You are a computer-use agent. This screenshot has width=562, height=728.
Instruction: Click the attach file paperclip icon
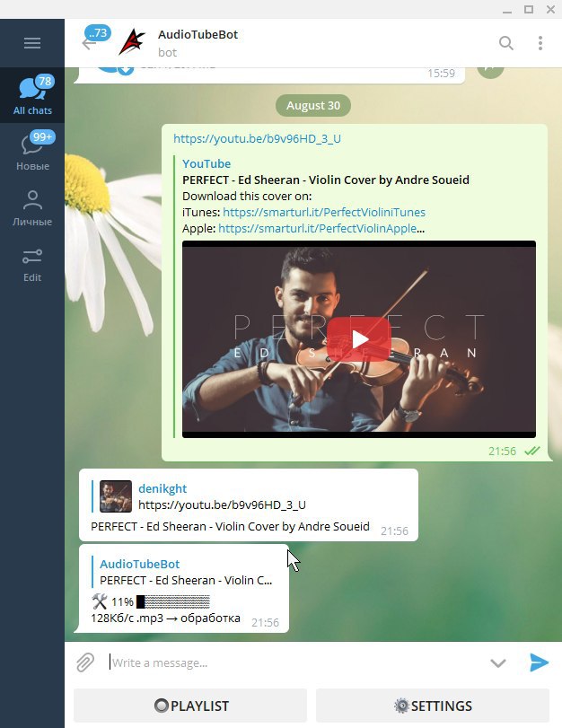pyautogui.click(x=85, y=662)
